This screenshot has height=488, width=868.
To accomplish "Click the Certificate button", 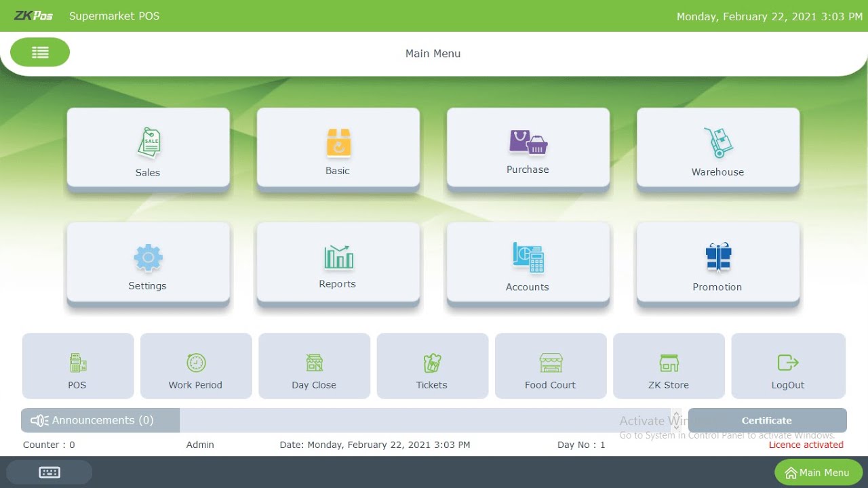I will tap(767, 420).
